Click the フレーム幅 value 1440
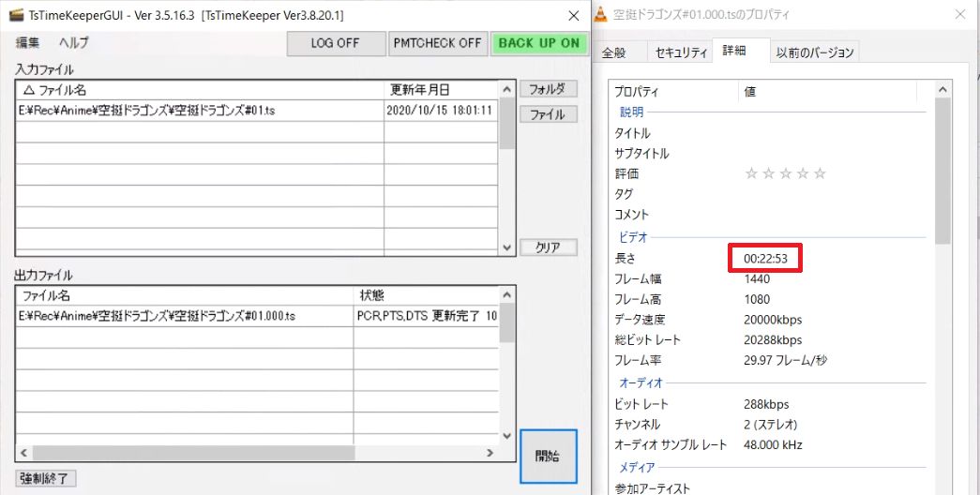 click(757, 278)
